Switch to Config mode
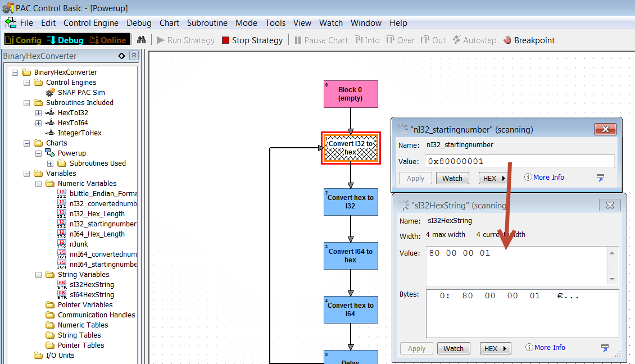This screenshot has width=635, height=364. (x=23, y=40)
